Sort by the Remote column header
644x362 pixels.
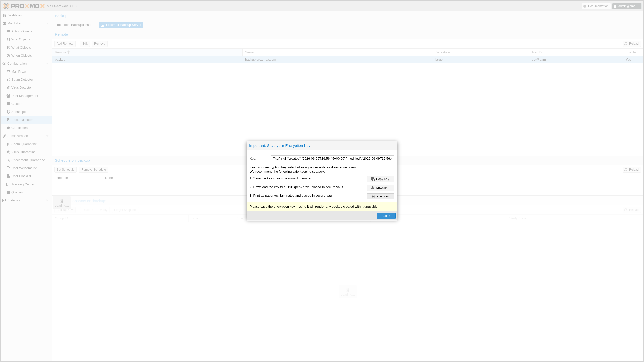(147, 52)
